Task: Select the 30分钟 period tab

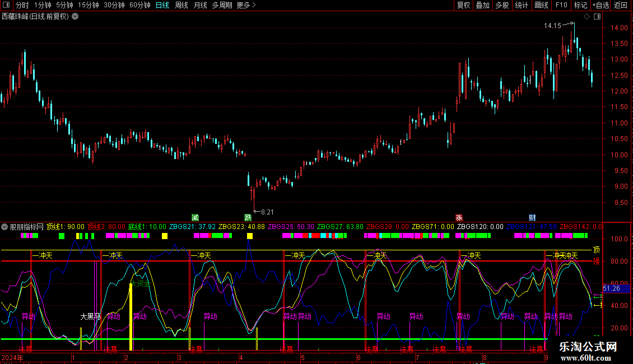Action: (x=114, y=5)
